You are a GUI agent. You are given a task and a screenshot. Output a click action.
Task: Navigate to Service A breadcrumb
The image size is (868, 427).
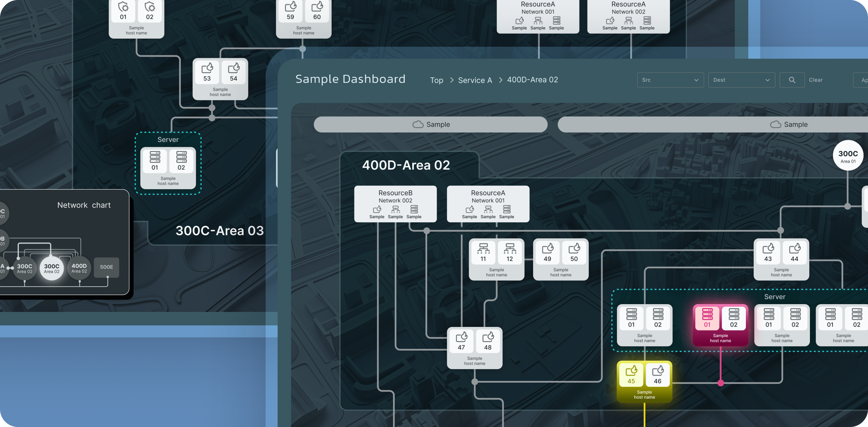pos(475,80)
